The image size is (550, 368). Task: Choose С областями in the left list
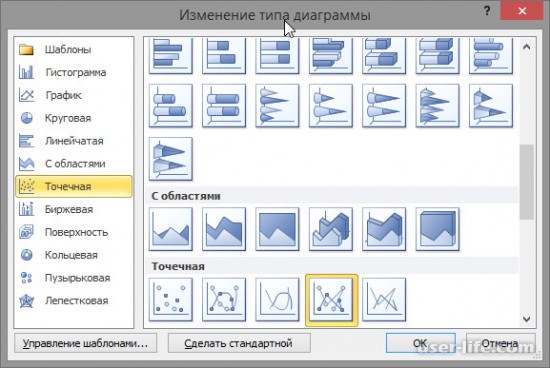[x=74, y=163]
